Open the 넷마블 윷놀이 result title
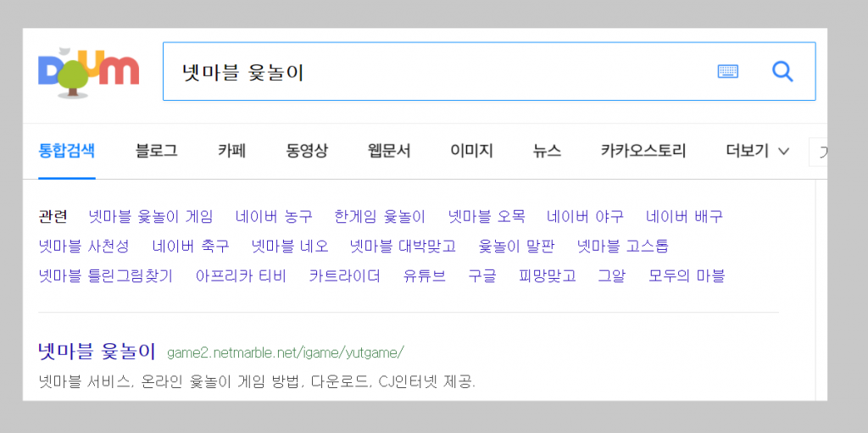 tap(97, 352)
